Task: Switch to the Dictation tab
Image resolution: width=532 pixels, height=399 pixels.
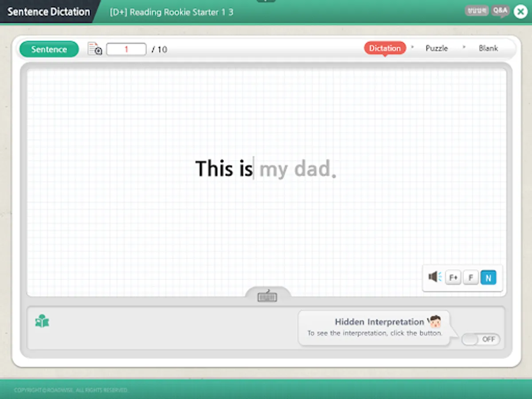Action: click(385, 48)
